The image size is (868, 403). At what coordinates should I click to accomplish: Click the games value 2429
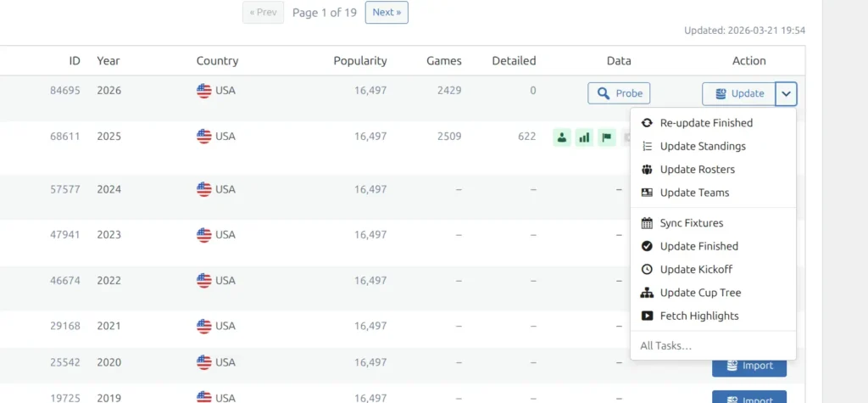pos(449,90)
